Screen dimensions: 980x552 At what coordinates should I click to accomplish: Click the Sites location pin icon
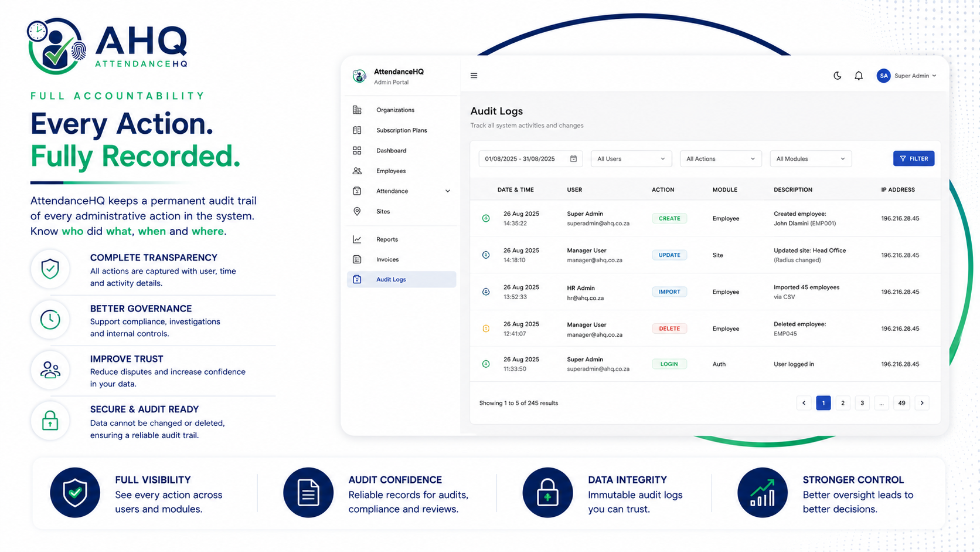coord(357,211)
